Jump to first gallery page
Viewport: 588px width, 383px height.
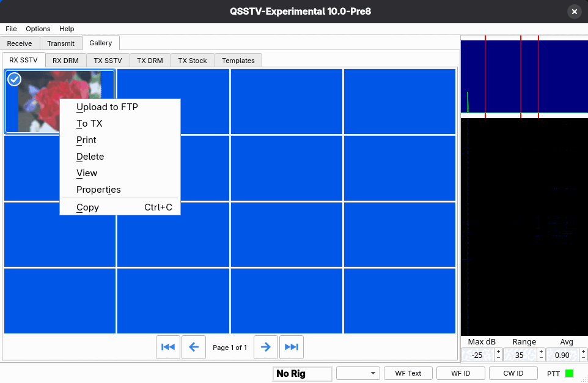pyautogui.click(x=168, y=347)
